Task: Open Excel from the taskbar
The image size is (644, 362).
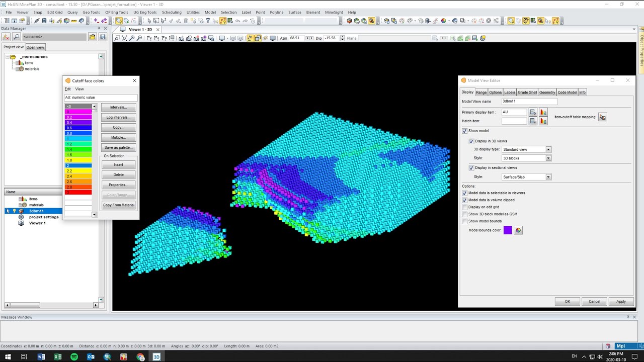Action: click(x=58, y=356)
